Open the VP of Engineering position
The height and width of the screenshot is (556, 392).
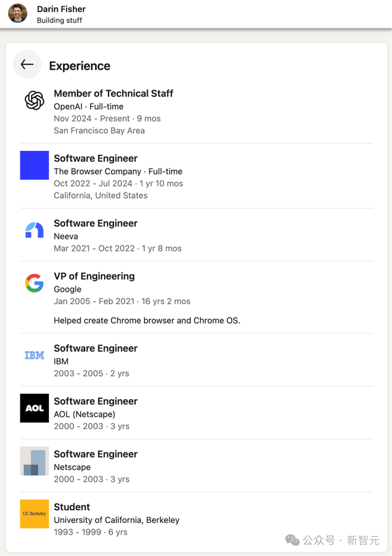pyautogui.click(x=94, y=276)
